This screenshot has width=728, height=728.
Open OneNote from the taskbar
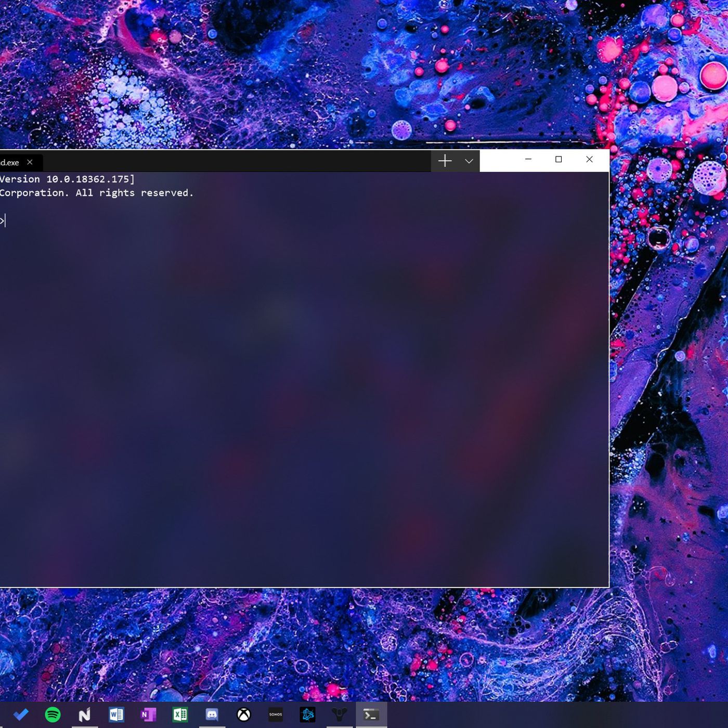point(148,714)
